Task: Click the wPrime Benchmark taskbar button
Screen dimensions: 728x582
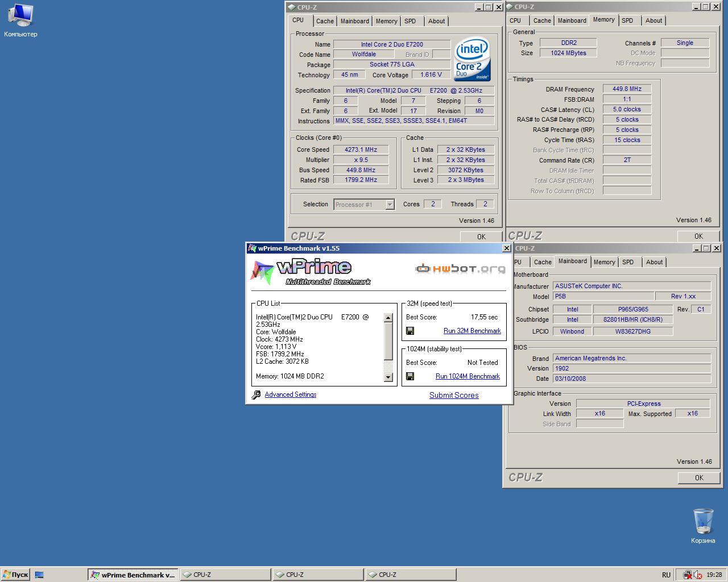Action: pos(133,575)
